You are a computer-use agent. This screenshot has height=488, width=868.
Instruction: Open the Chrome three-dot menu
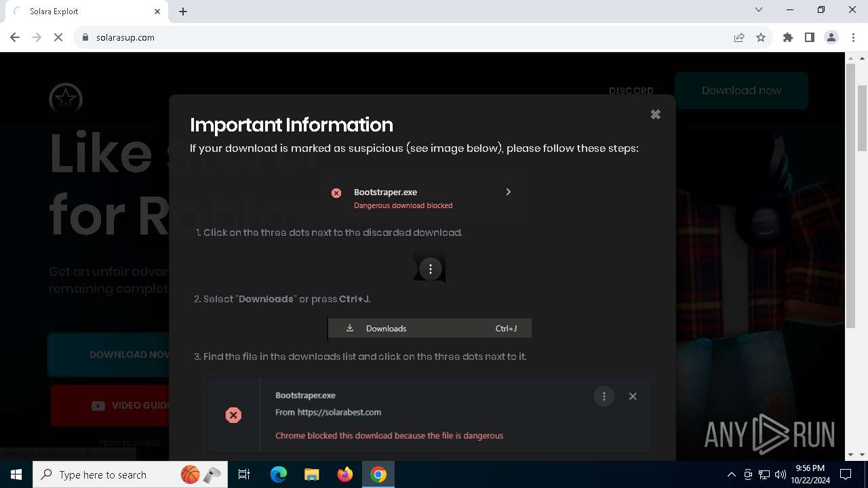pos(853,37)
